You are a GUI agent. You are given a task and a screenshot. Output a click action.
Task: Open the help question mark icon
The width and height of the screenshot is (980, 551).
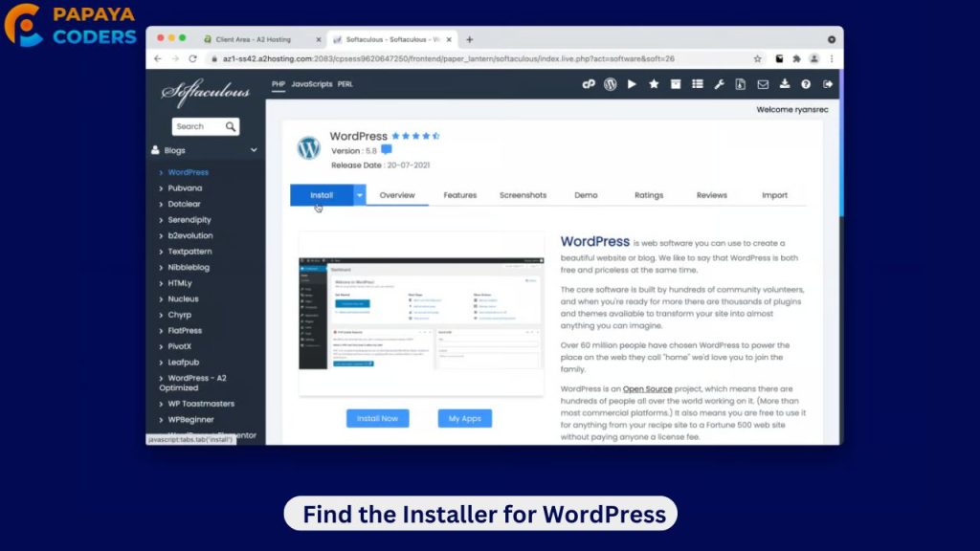[806, 84]
